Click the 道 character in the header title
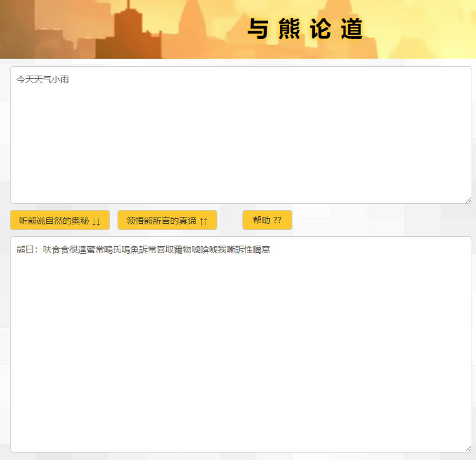 click(352, 29)
